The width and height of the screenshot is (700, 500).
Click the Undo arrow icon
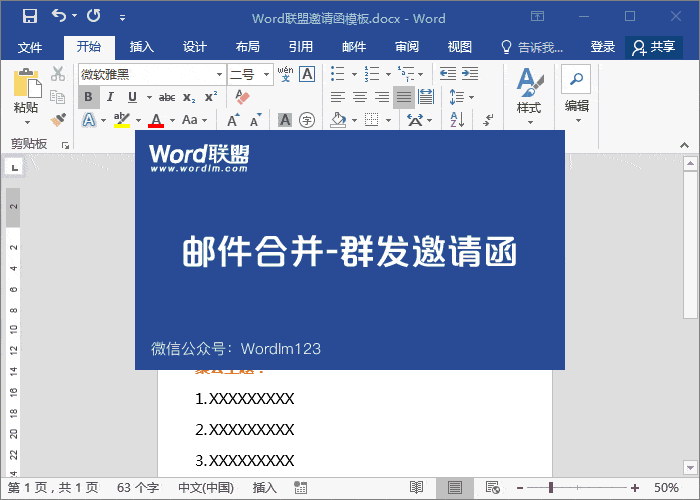click(58, 16)
